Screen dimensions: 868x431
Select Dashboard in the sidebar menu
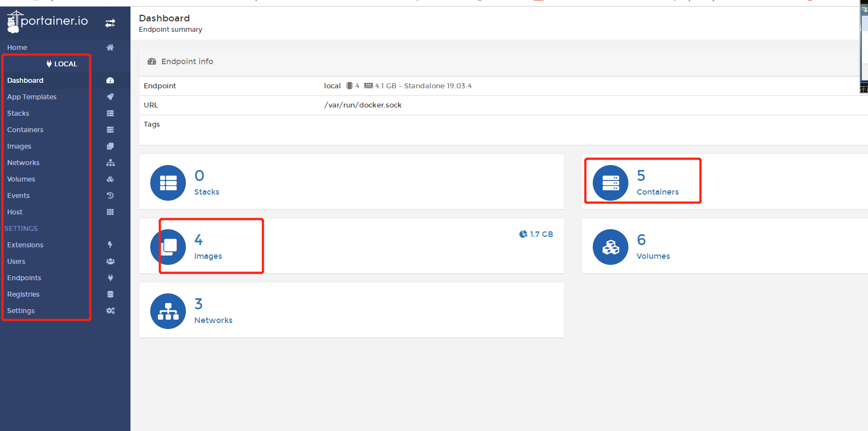tap(25, 81)
